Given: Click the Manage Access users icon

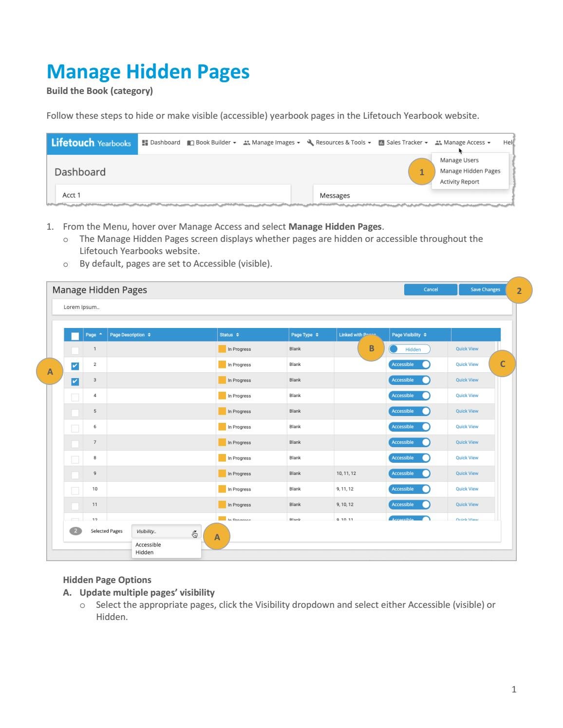Looking at the screenshot, I should pyautogui.click(x=438, y=142).
